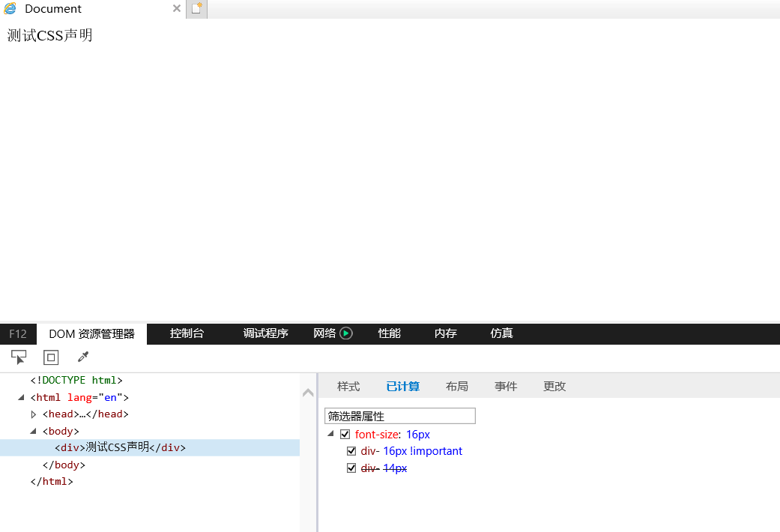
Task: Collapse the body node in DOM tree
Action: (x=34, y=431)
